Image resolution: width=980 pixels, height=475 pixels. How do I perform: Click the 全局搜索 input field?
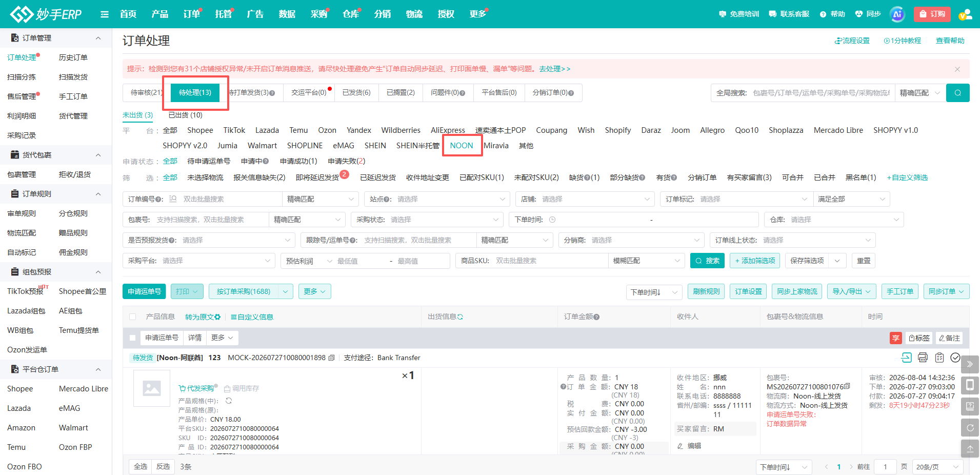[x=821, y=93]
